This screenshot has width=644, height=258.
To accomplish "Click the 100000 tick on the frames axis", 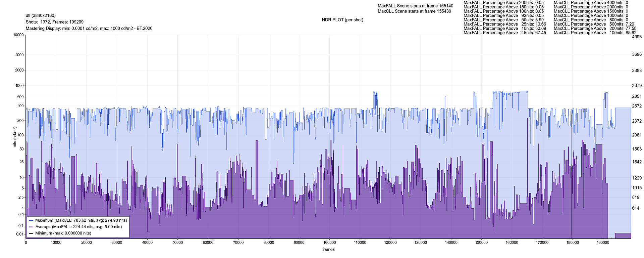I will tap(329, 243).
